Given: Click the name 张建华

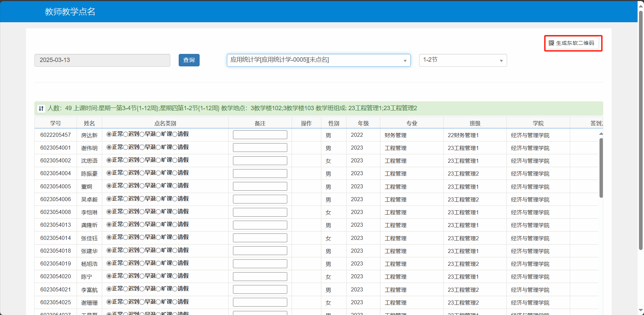Looking at the screenshot, I should click(89, 251).
